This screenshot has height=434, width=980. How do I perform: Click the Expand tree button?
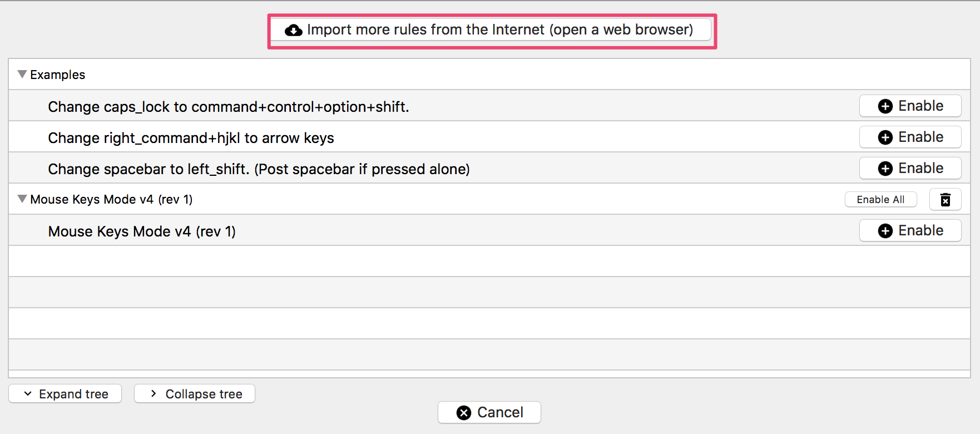pos(65,394)
